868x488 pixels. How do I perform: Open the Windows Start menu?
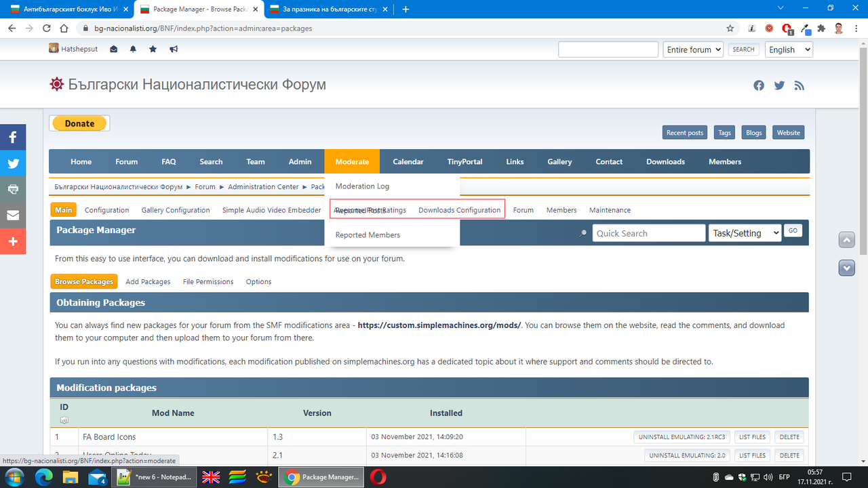pyautogui.click(x=14, y=477)
